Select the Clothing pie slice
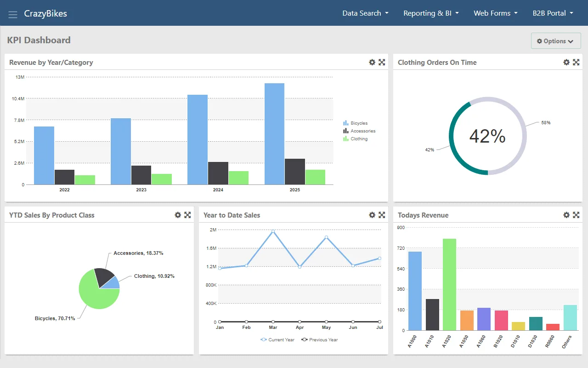Screen dimensions: 588x368 click(113, 284)
